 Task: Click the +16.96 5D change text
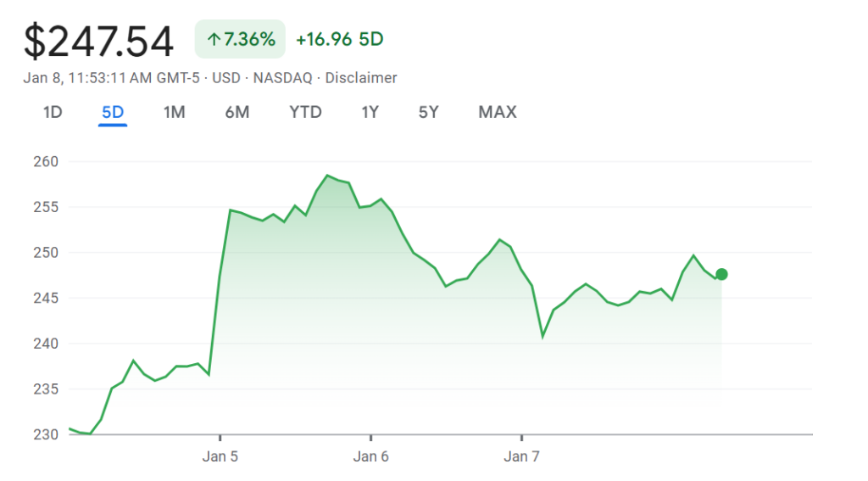tap(339, 39)
